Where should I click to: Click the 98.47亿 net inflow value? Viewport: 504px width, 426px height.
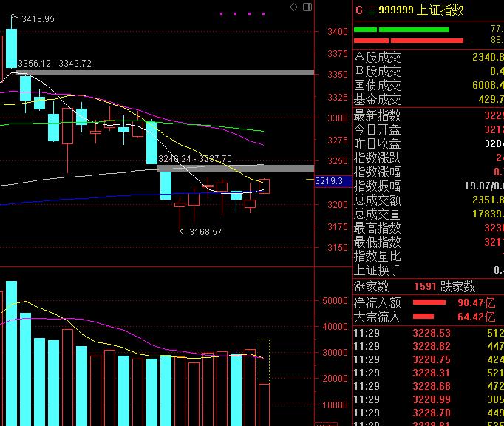click(477, 302)
